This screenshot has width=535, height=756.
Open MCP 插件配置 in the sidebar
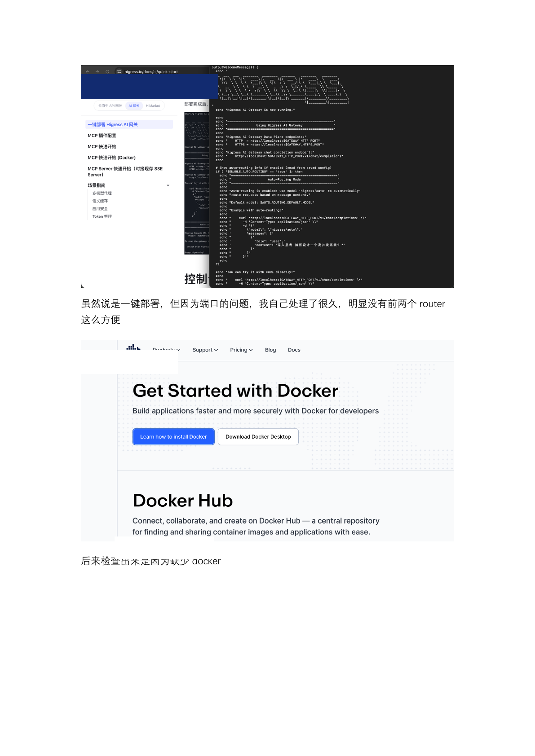click(x=102, y=136)
